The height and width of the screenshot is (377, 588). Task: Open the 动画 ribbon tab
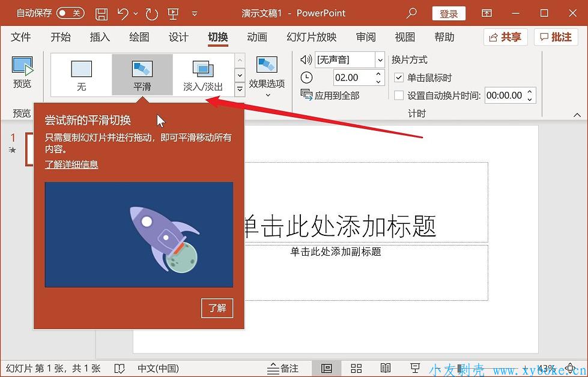click(x=257, y=37)
